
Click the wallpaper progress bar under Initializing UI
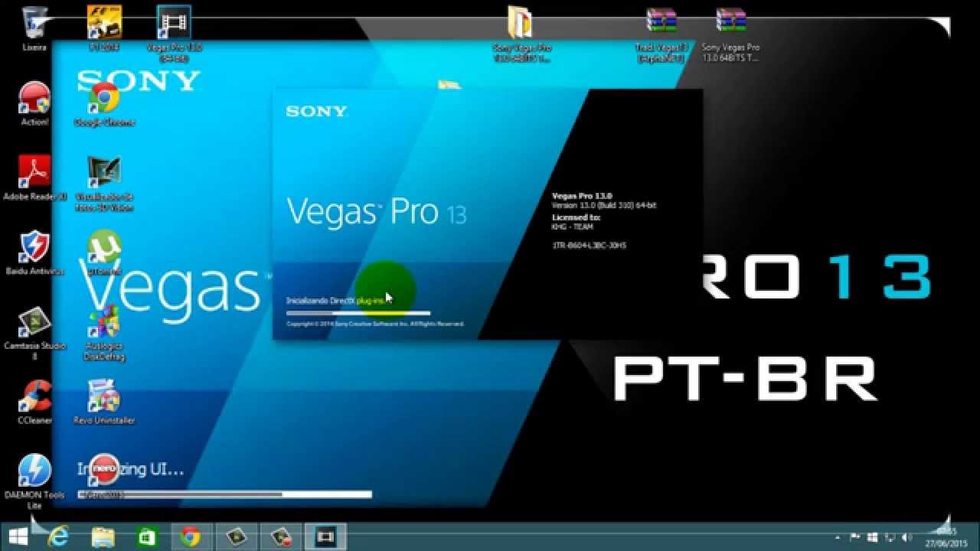tap(225, 494)
